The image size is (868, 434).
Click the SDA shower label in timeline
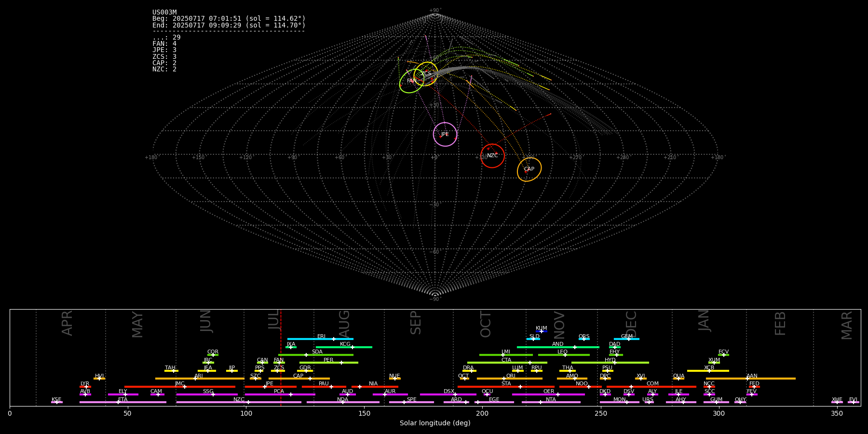pyautogui.click(x=317, y=352)
